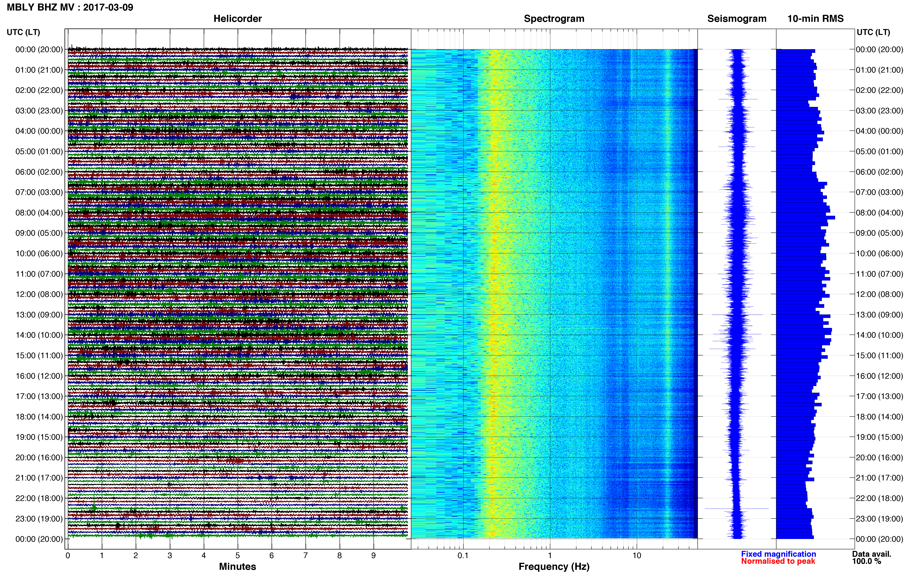Click the '9' minutes tick label
This screenshot has height=578, width=924.
click(x=373, y=555)
